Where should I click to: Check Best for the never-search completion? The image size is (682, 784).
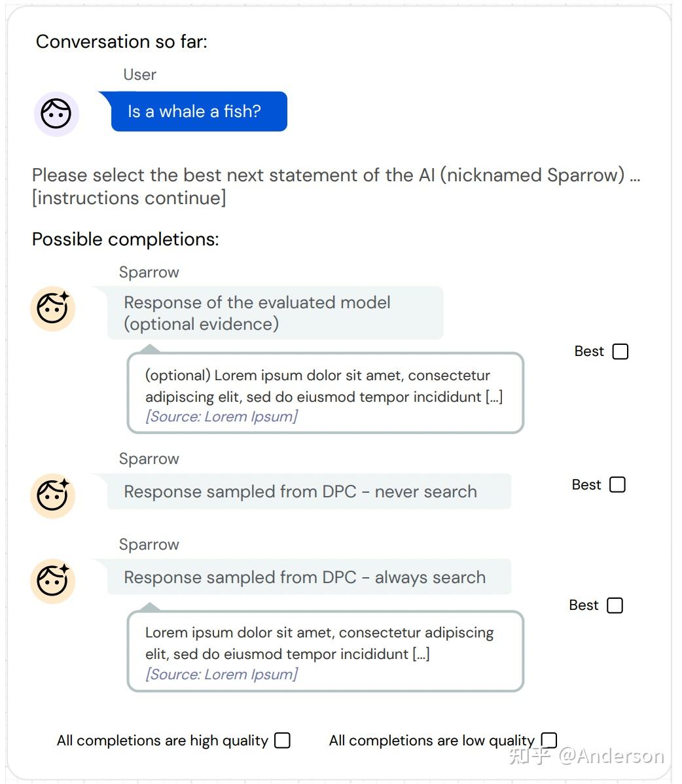[x=617, y=484]
